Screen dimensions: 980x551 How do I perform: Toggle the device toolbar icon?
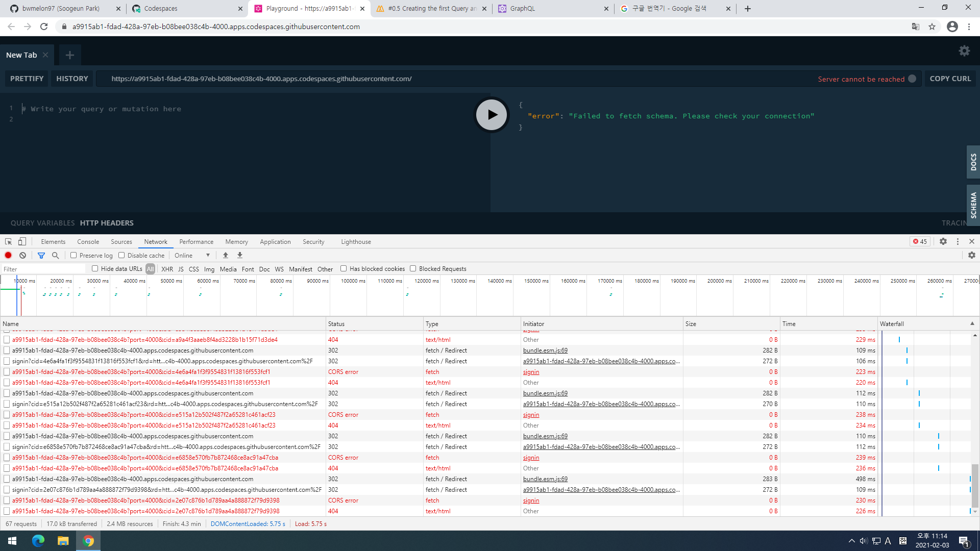(x=22, y=242)
